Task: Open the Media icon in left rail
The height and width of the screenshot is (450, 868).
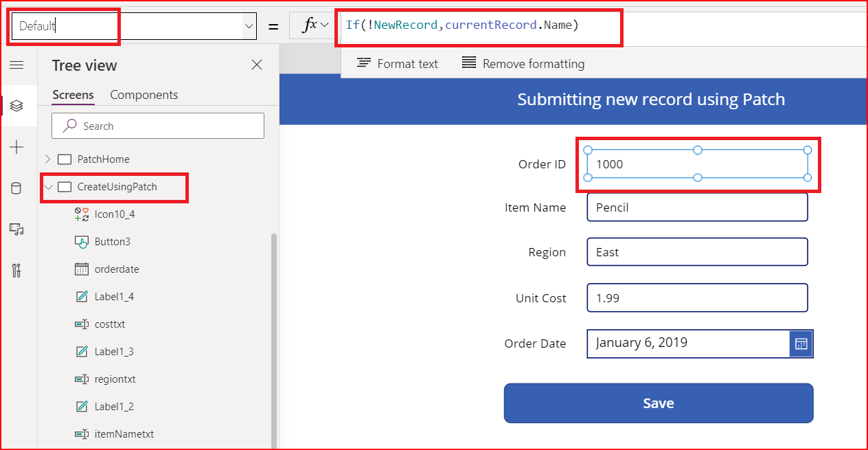Action: (16, 229)
